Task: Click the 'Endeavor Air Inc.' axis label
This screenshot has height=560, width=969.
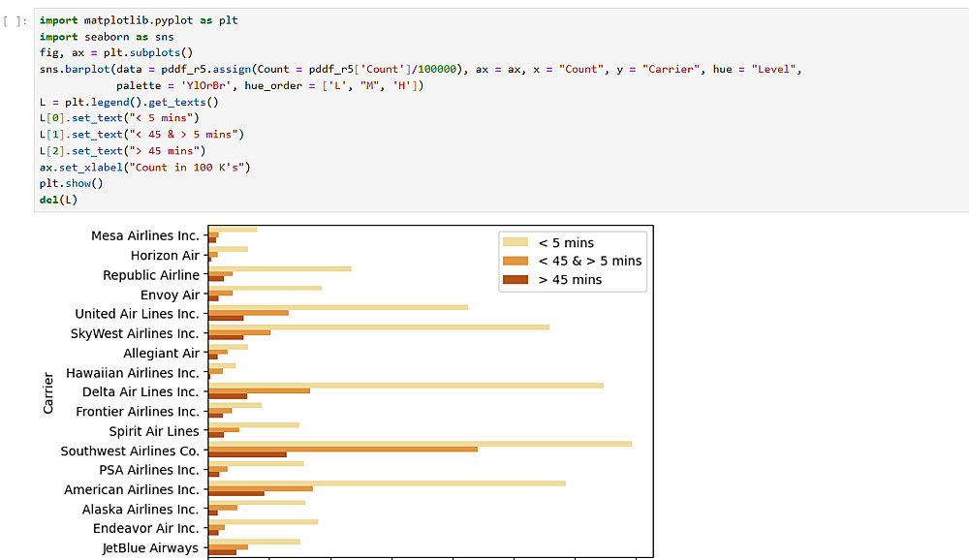Action: (146, 528)
